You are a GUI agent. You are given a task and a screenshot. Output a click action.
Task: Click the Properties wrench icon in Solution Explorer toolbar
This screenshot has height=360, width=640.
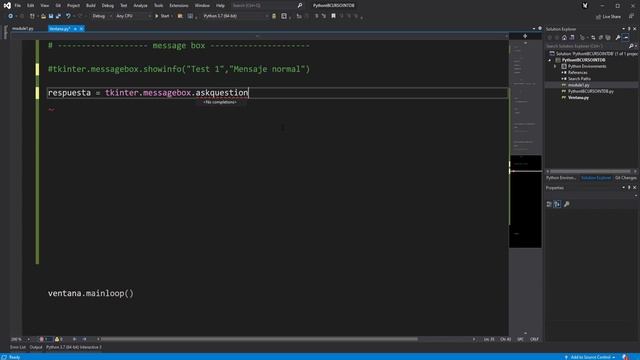click(x=618, y=38)
